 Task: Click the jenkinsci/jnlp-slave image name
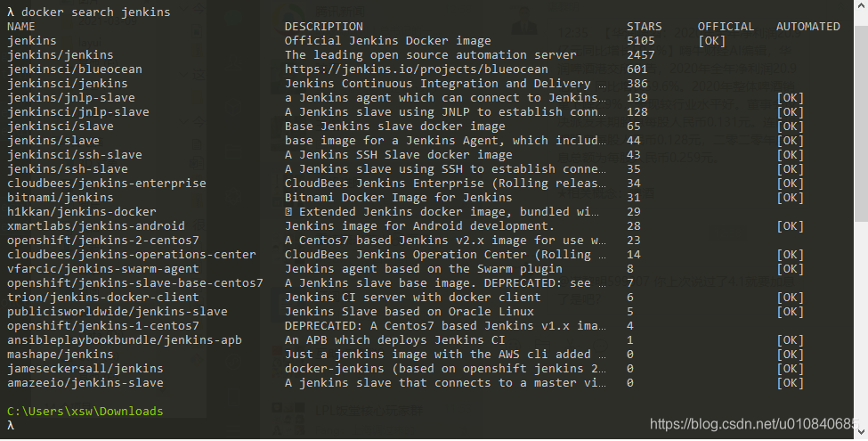point(78,112)
